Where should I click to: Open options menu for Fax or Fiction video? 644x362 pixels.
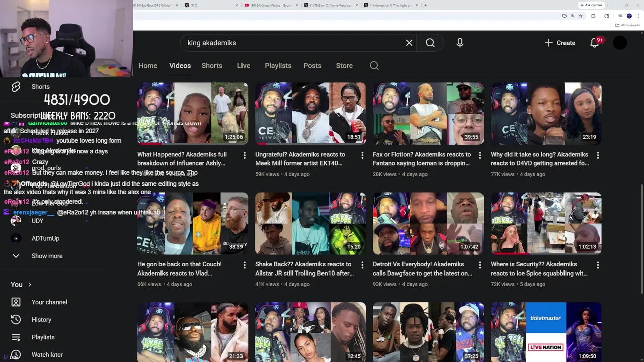coord(480,156)
